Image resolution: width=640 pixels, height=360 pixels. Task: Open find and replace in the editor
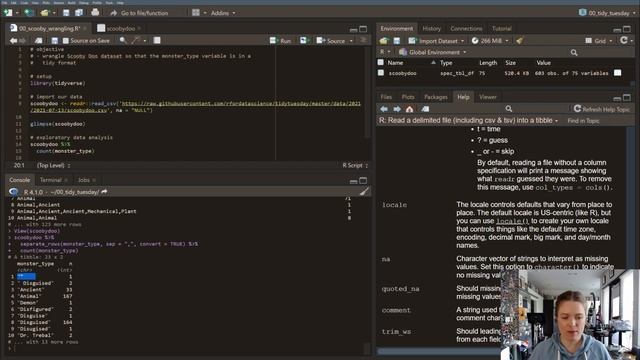click(x=122, y=40)
